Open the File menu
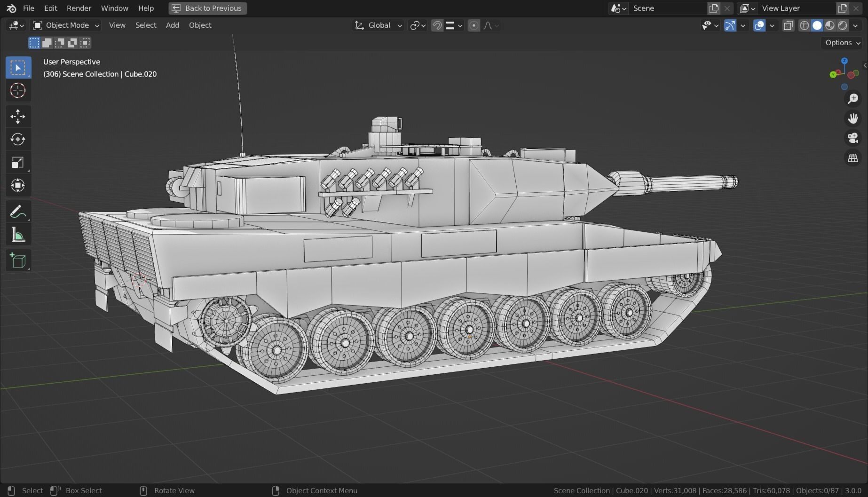Screen dimensions: 868x497 pos(29,8)
